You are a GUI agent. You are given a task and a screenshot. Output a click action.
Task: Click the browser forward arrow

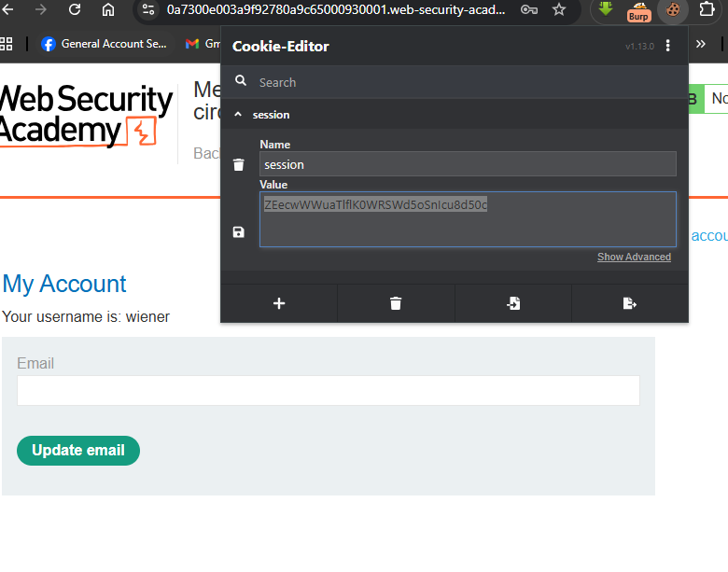41,9
